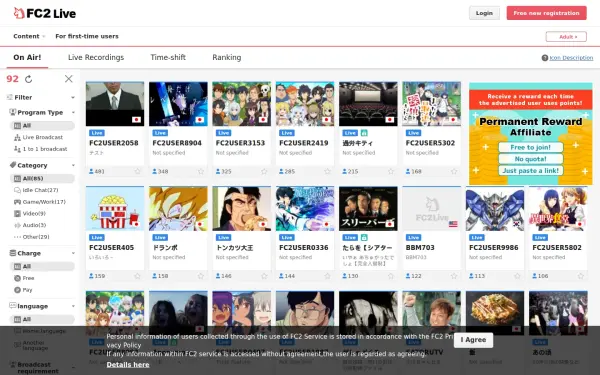This screenshot has height=375, width=600.
Task: Star the BBM703 channel
Action: pyautogui.click(x=454, y=276)
